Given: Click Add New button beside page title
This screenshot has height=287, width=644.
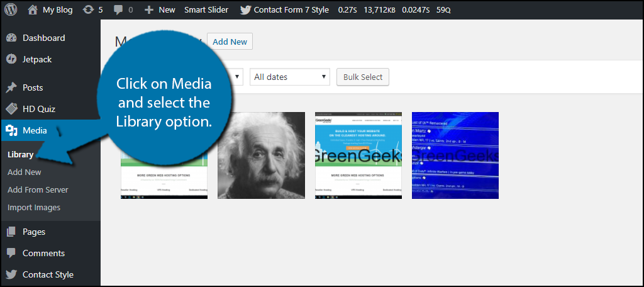Looking at the screenshot, I should [x=230, y=42].
